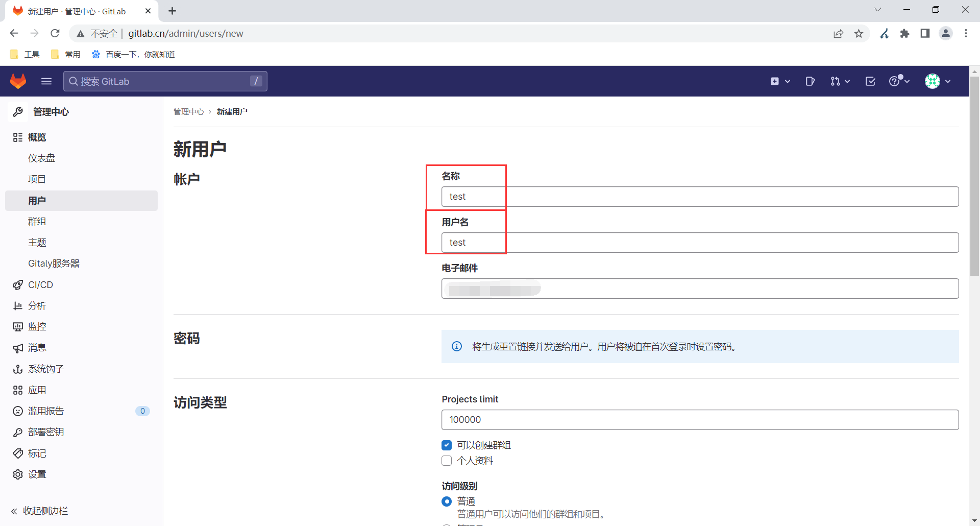The image size is (980, 526).
Task: Click the address bar URL
Action: tap(186, 34)
